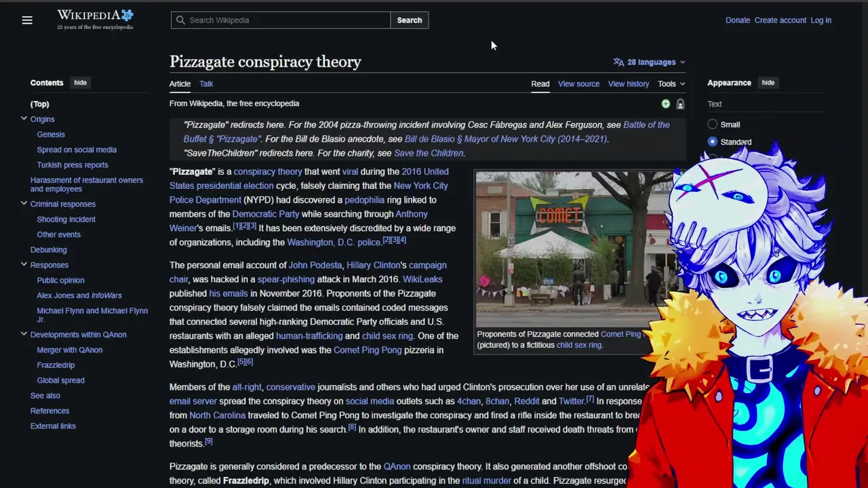
Task: Click the language translation icon
Action: [618, 62]
